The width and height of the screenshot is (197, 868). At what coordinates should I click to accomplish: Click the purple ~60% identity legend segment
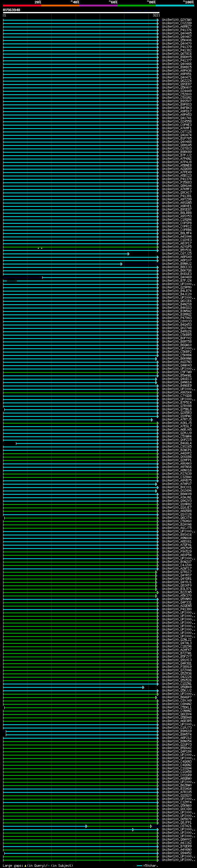(x=99, y=6)
